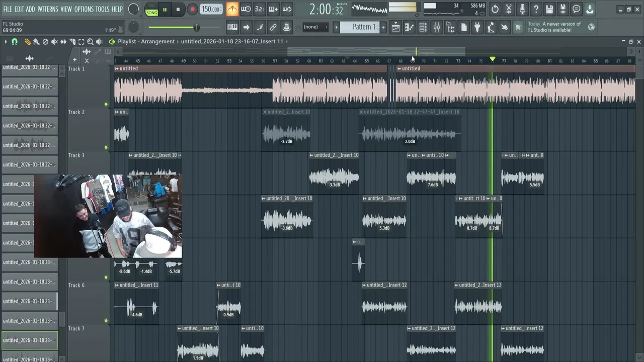Toggle typing keyboard to piano
This screenshot has height=362, width=644.
pyautogui.click(x=232, y=27)
